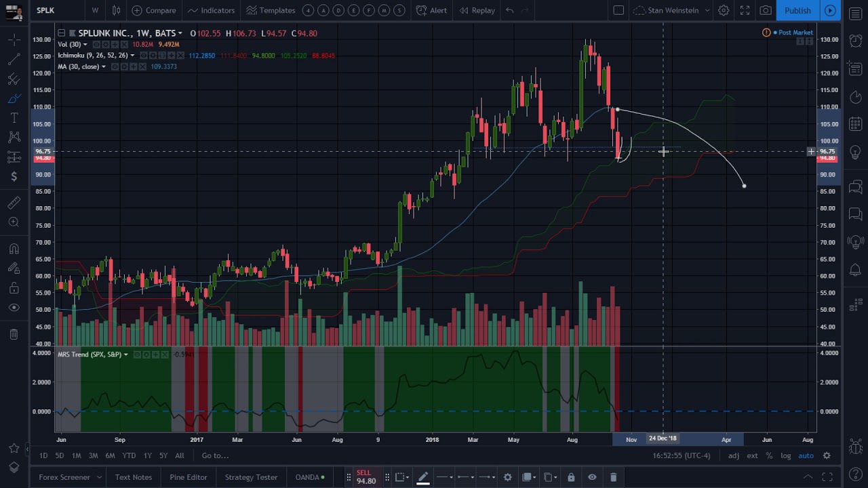868x488 pixels.
Task: Open the Text Notes tab
Action: (x=134, y=477)
